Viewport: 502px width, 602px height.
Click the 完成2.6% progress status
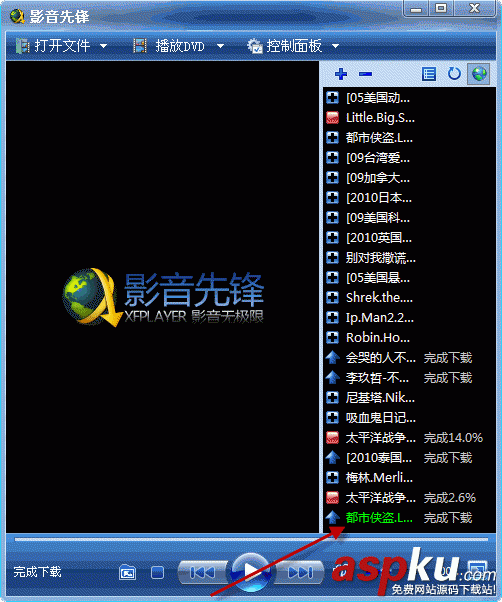(x=450, y=498)
